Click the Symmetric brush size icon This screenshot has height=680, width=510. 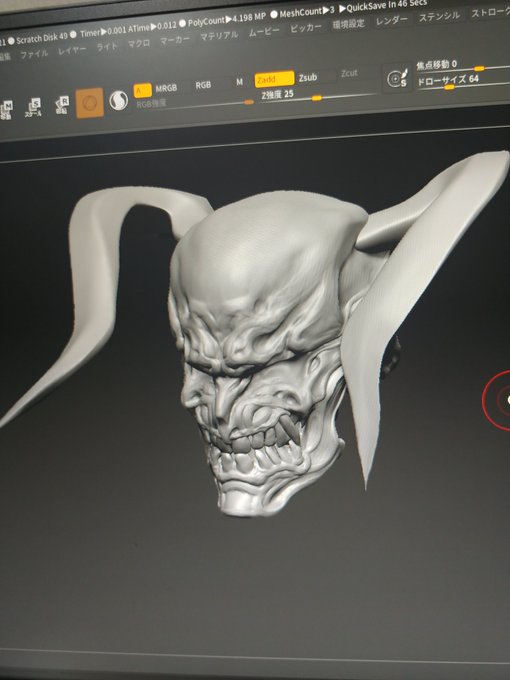coord(398,78)
